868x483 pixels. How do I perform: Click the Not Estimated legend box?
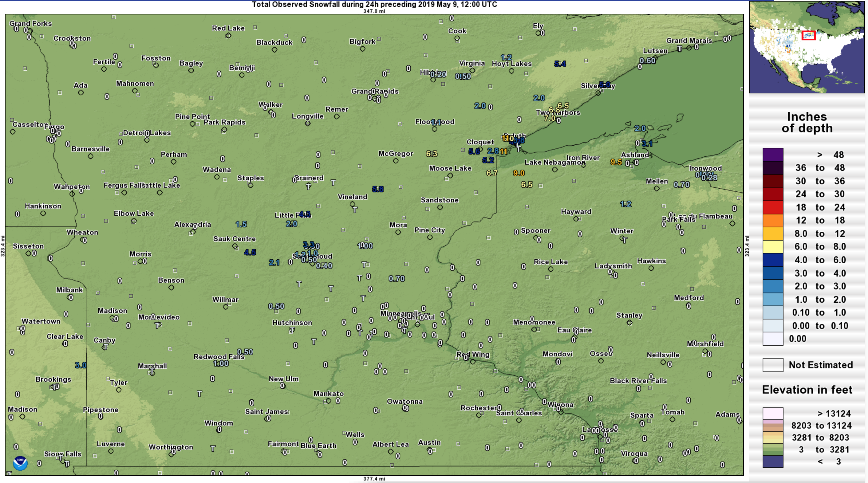point(773,365)
